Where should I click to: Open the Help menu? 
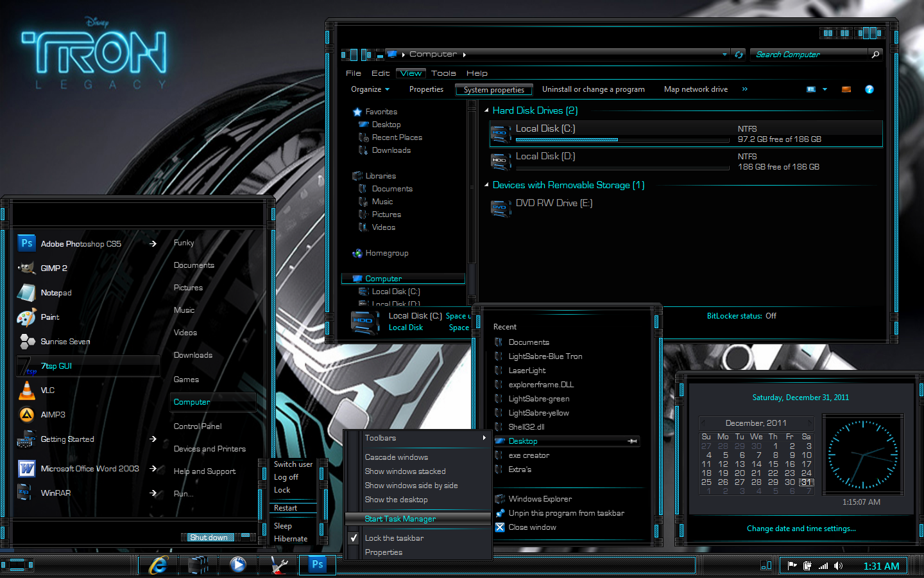pos(477,73)
